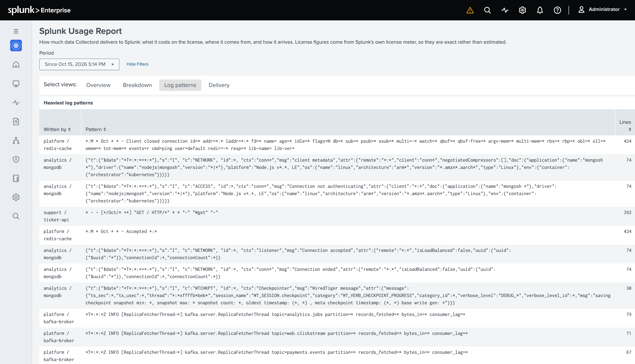
Task: Open the document search sidebar icon
Action: pyautogui.click(x=16, y=122)
